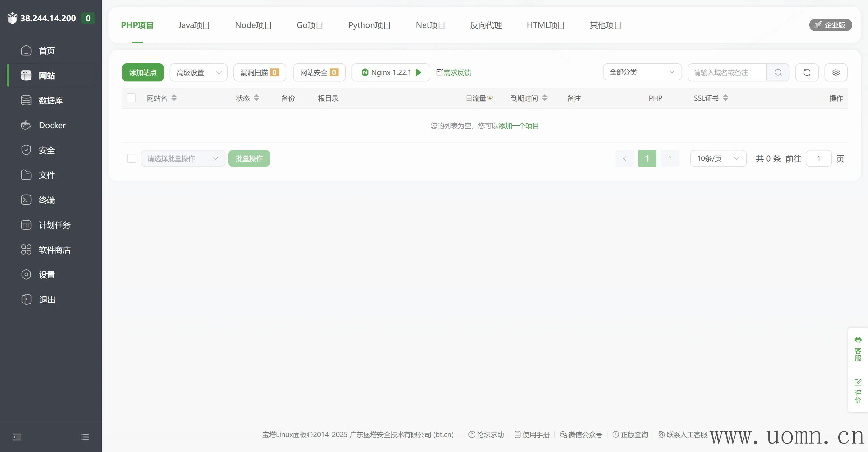Open the Software Store sidebar icon
Viewport: 868px width, 452px height.
pyautogui.click(x=26, y=249)
